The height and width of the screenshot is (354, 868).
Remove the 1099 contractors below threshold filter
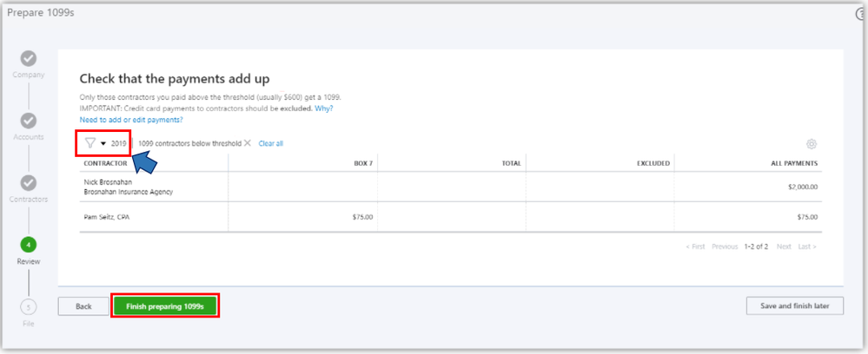point(248,143)
